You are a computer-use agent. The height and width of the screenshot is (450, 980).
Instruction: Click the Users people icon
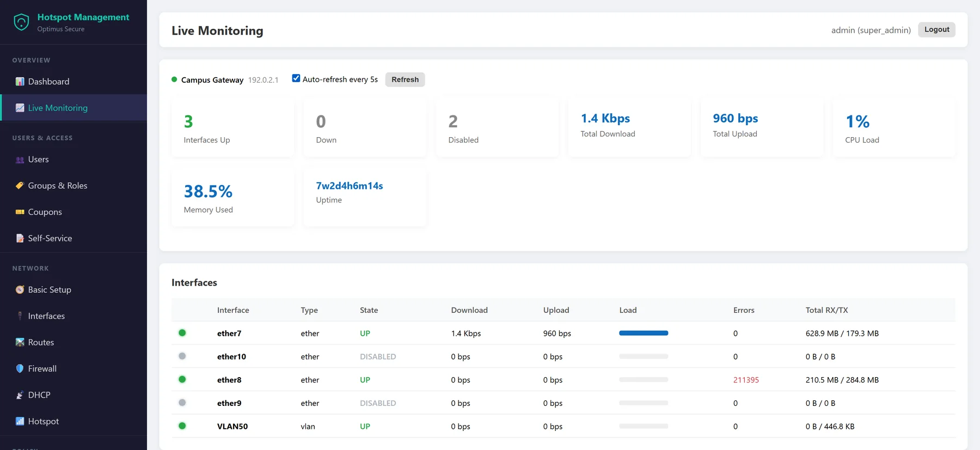tap(20, 159)
